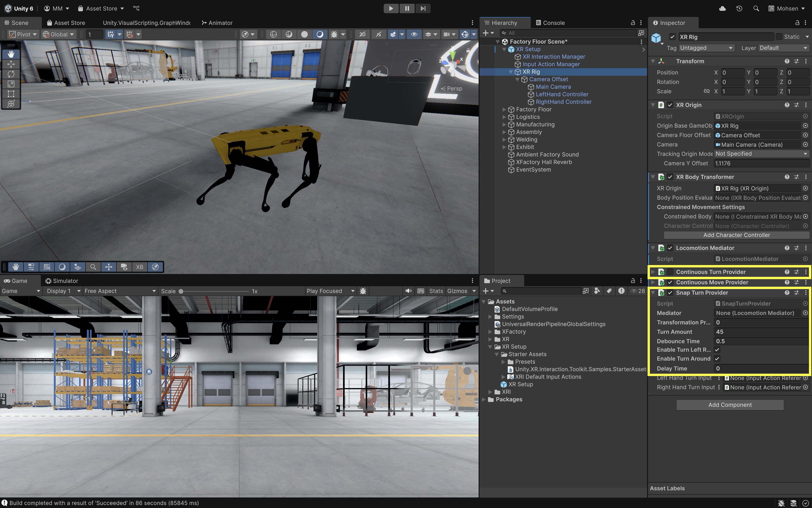
Task: Enable the Continuous Turn Provider checkbox
Action: point(670,272)
